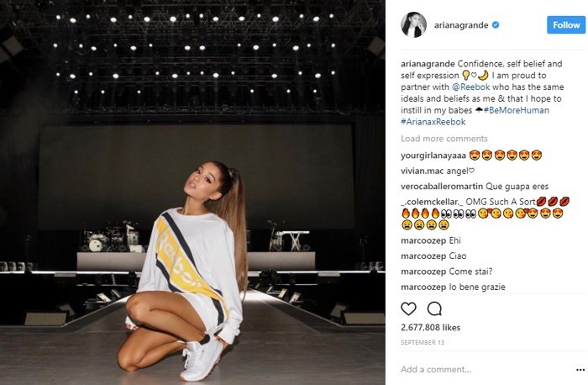Visit the @Reebok mention in the caption
588x385 pixels.
471,87
